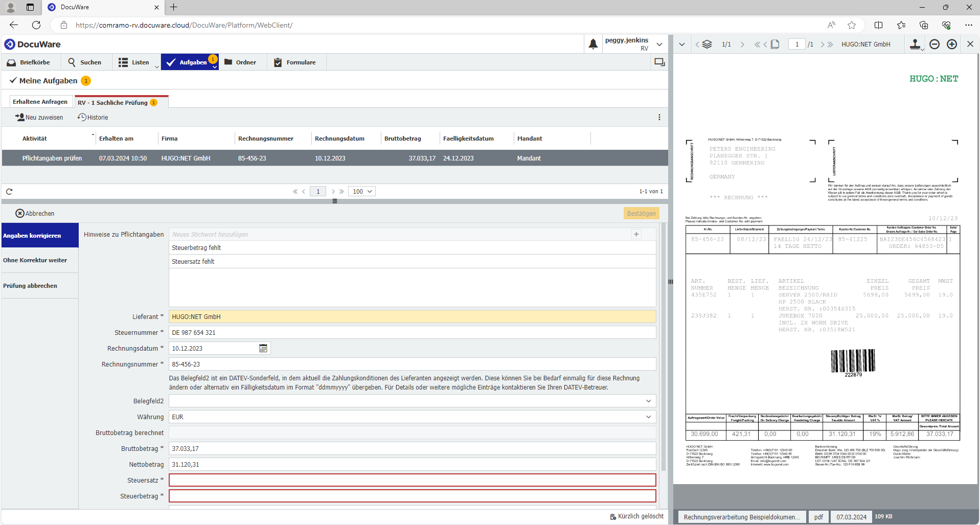Open the Briefkörbe area
This screenshot has height=525, width=980.
(x=29, y=62)
